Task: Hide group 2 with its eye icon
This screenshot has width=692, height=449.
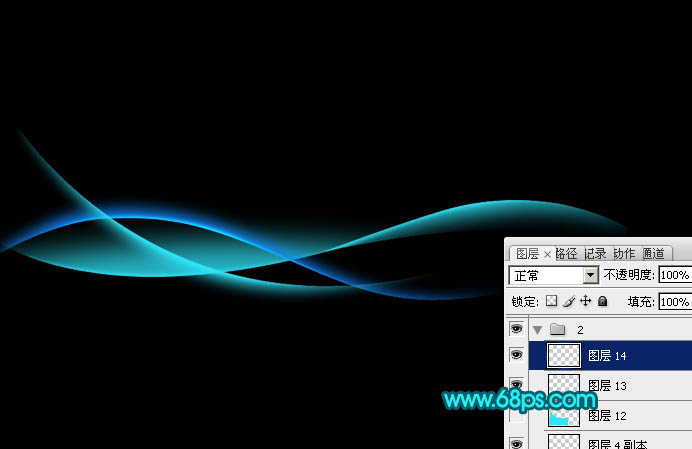Action: coord(516,329)
